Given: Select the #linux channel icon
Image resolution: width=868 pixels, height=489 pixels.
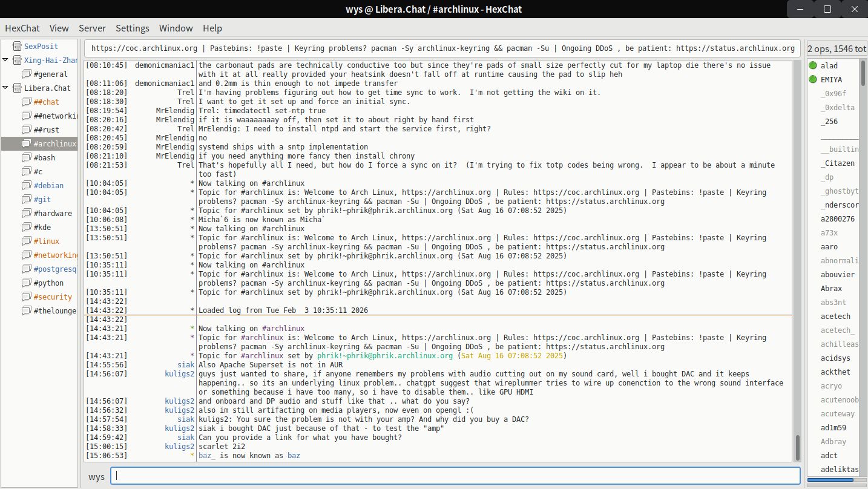Looking at the screenshot, I should pos(26,241).
